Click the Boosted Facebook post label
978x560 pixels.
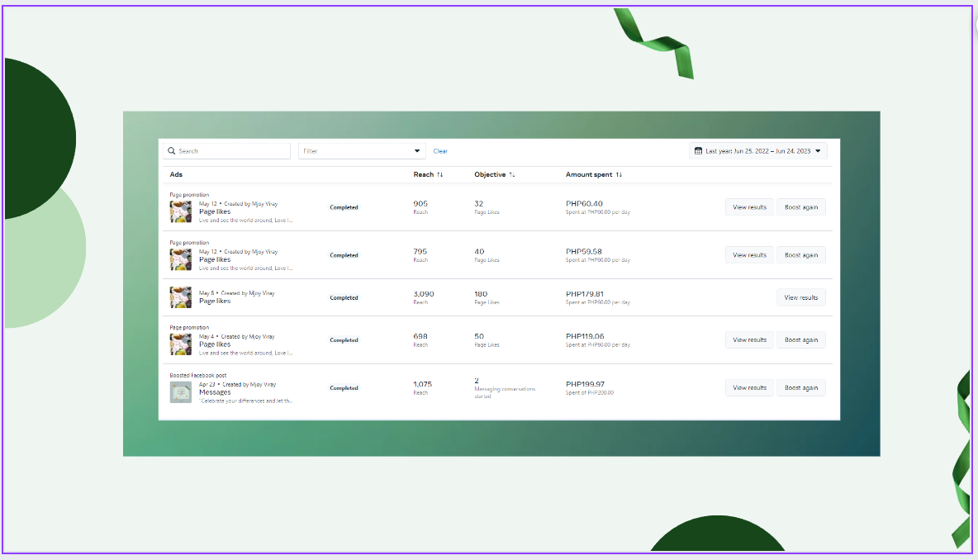[198, 376]
